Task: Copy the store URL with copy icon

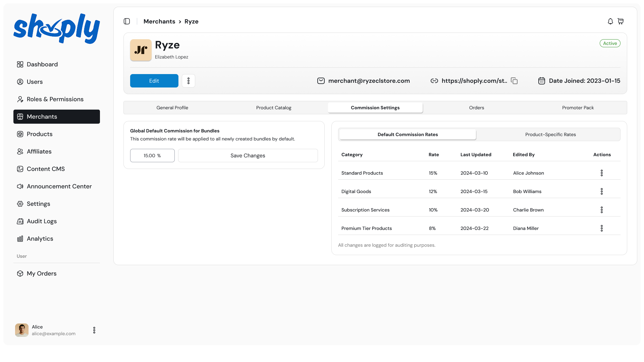Action: (514, 81)
